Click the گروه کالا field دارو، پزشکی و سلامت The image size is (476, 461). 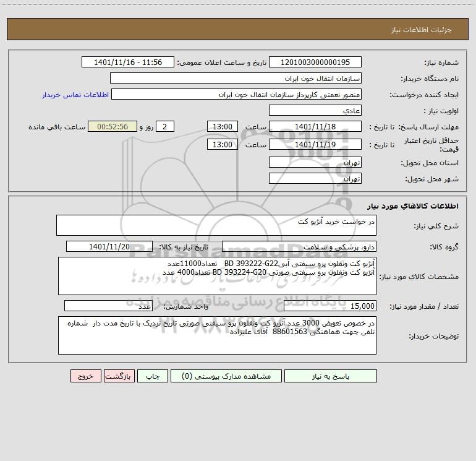[299, 246]
